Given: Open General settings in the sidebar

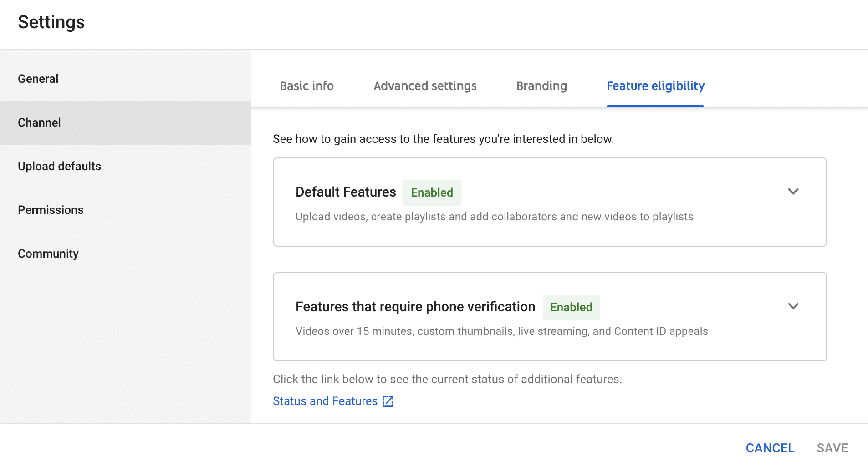Looking at the screenshot, I should pos(38,78).
